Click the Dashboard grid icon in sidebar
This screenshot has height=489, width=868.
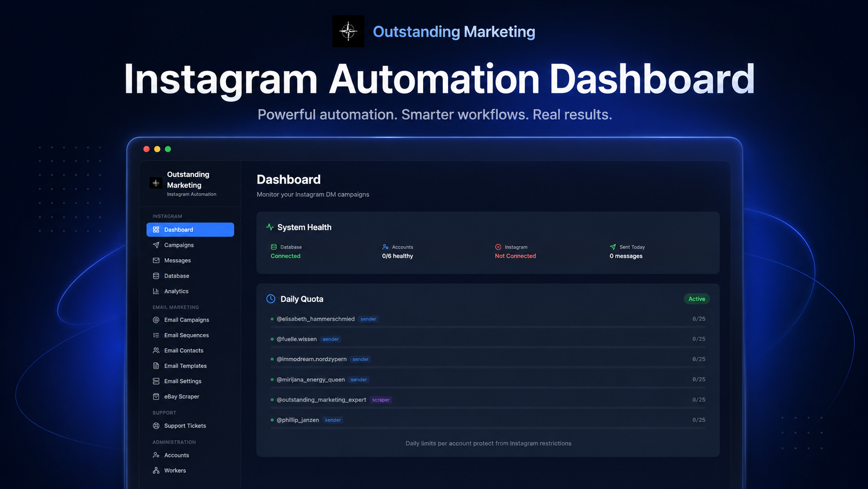click(x=156, y=230)
